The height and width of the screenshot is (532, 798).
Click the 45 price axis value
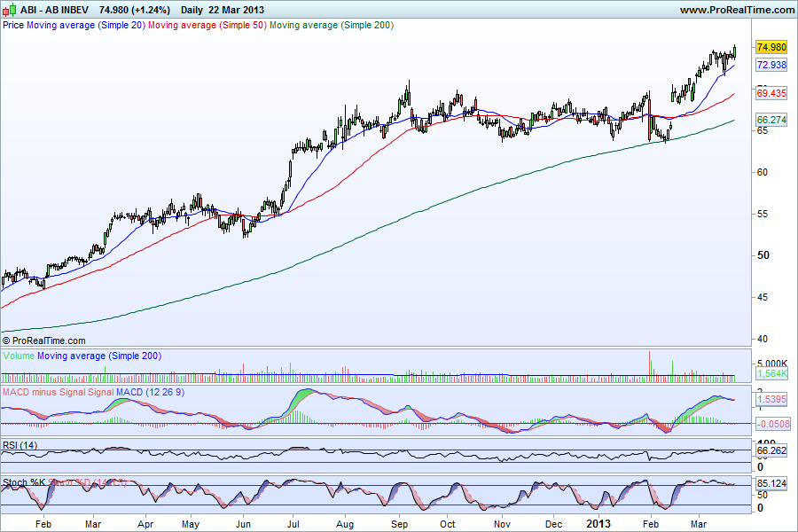click(x=762, y=297)
